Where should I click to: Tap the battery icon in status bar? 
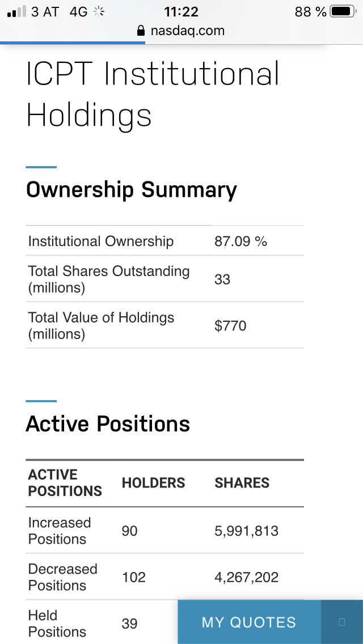point(343,11)
